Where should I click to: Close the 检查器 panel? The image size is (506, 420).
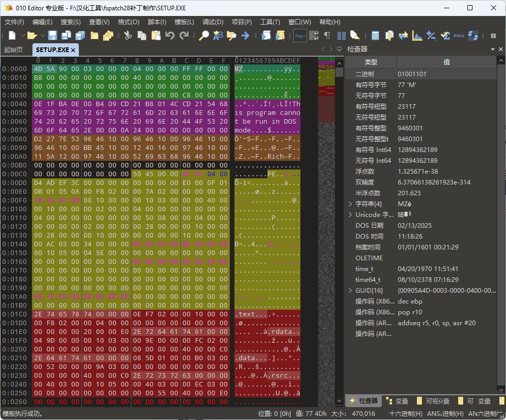500,49
